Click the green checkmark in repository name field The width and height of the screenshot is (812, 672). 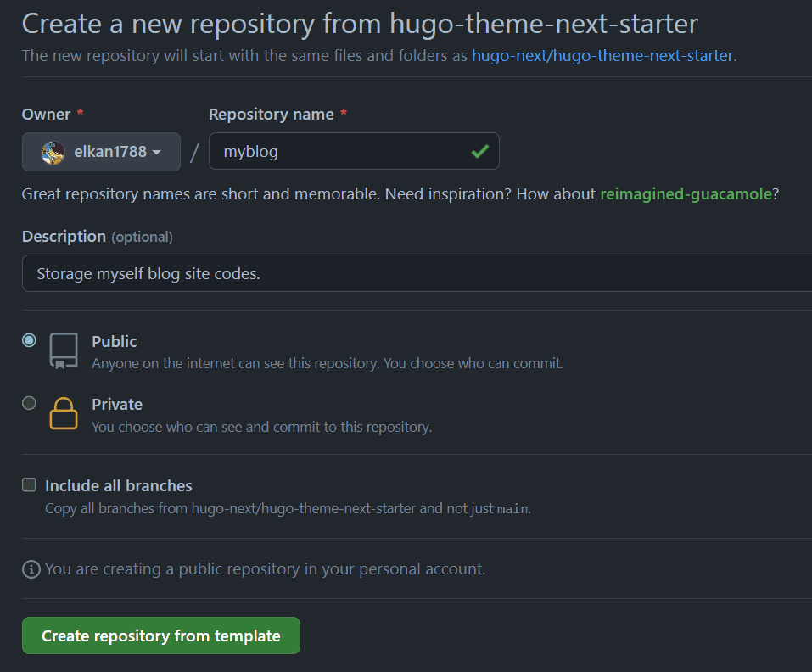tap(479, 151)
